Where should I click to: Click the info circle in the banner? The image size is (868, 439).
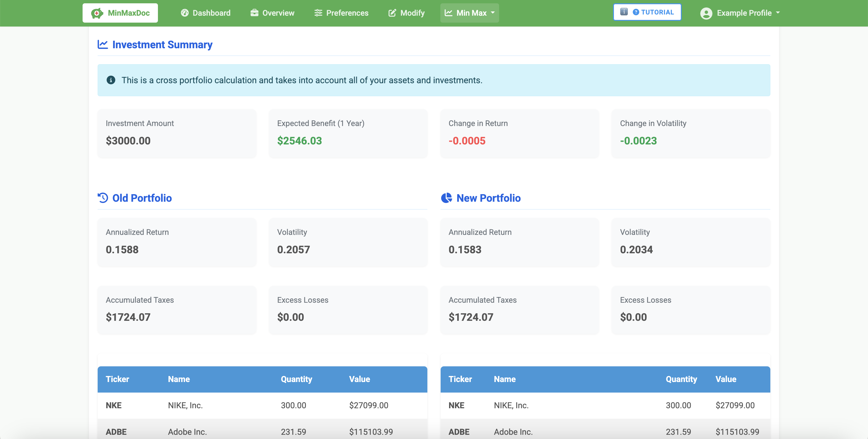tap(111, 80)
